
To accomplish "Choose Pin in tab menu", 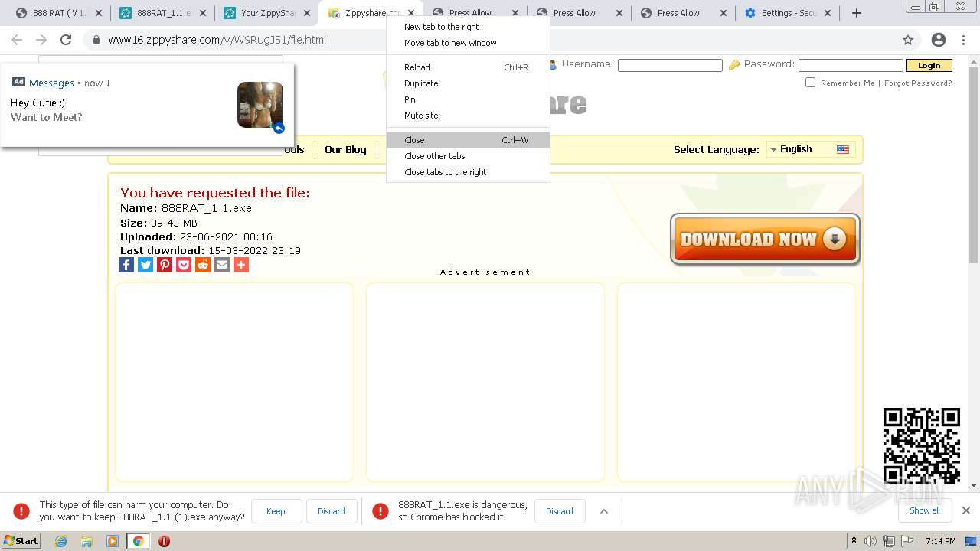I will pyautogui.click(x=468, y=99).
